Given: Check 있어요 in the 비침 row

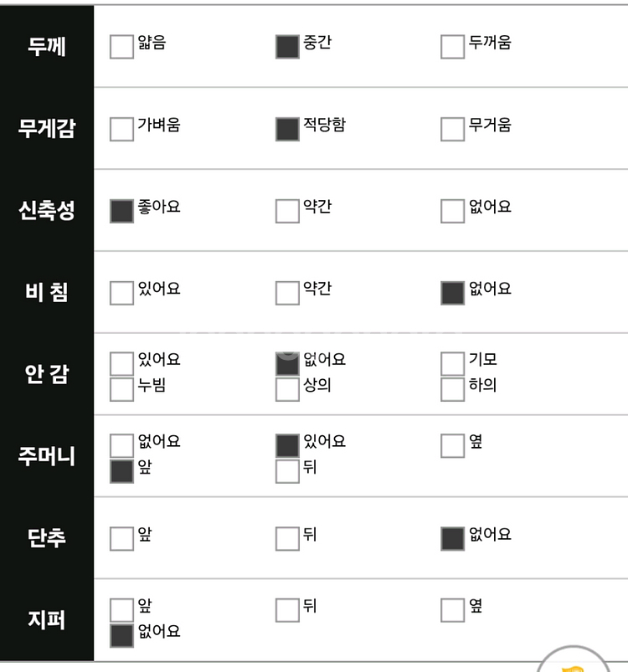Looking at the screenshot, I should pos(121,293).
